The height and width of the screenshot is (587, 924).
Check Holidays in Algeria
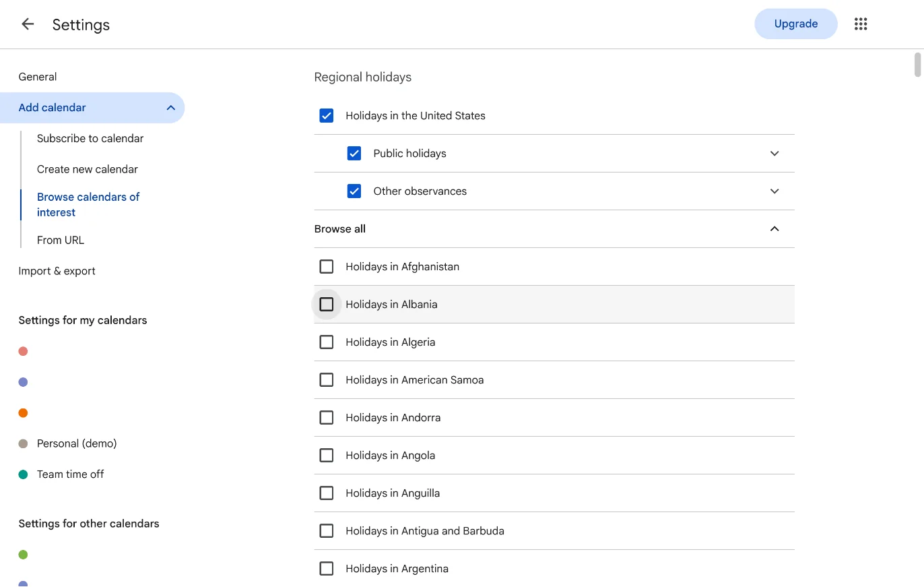coord(327,342)
